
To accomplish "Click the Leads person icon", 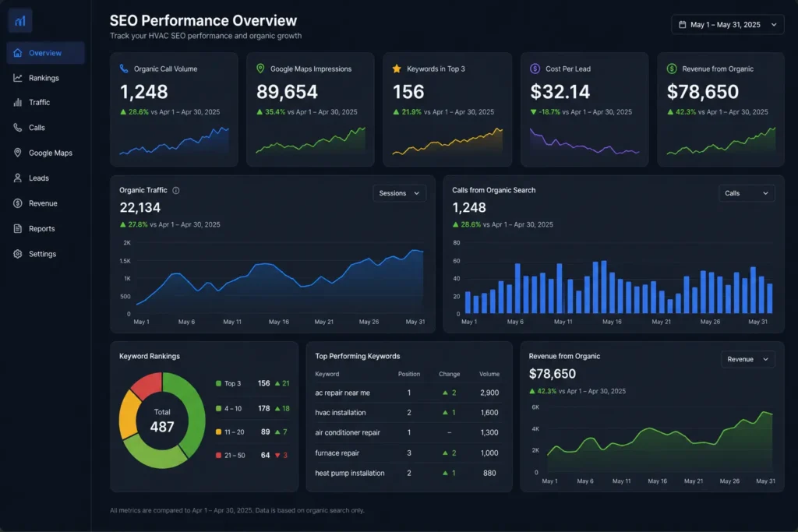I will (x=18, y=178).
